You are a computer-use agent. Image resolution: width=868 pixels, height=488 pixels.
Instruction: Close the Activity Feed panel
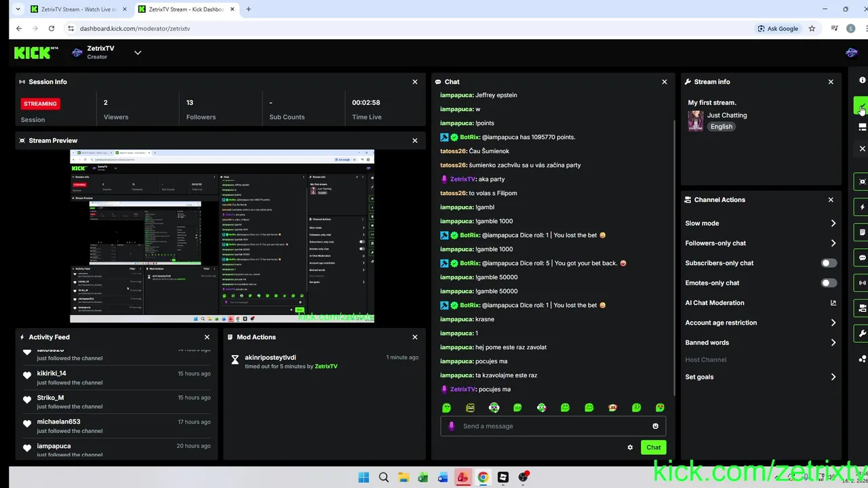(207, 337)
